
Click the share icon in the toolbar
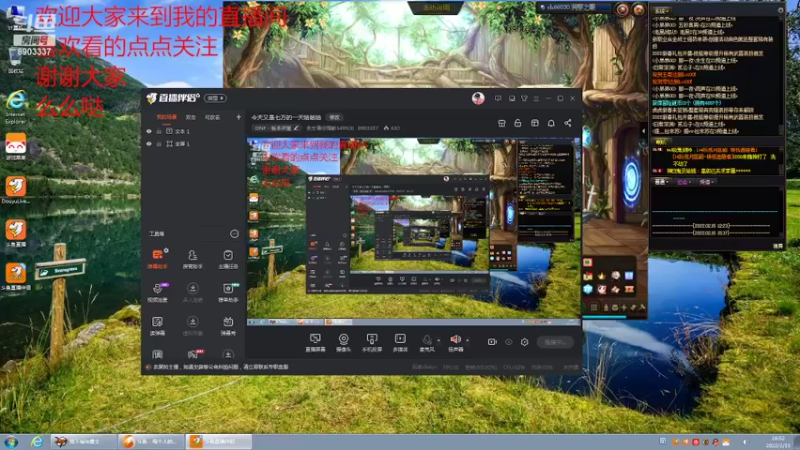pos(568,123)
